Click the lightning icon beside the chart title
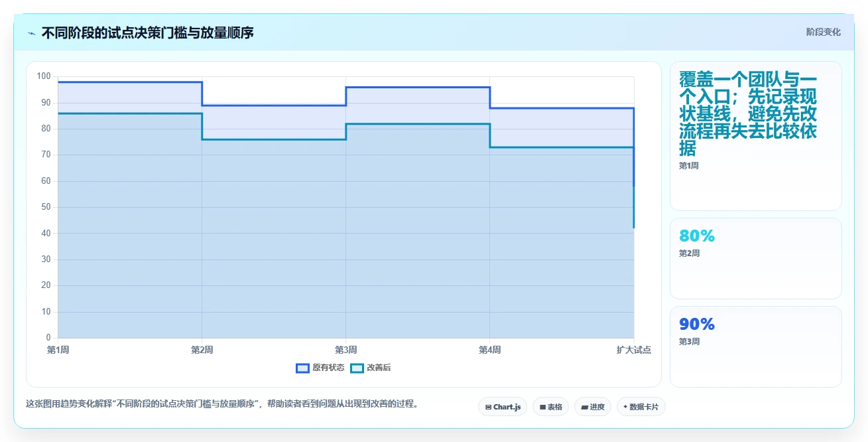This screenshot has height=442, width=868. tap(32, 33)
